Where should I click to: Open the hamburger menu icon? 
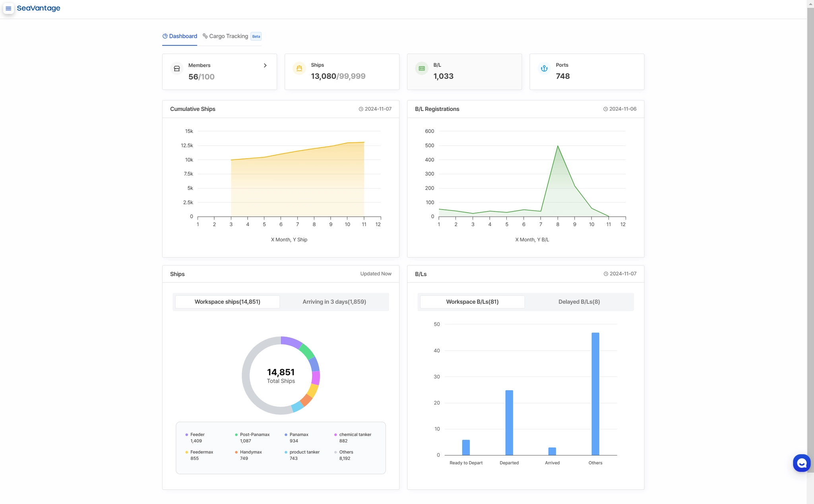(x=8, y=8)
